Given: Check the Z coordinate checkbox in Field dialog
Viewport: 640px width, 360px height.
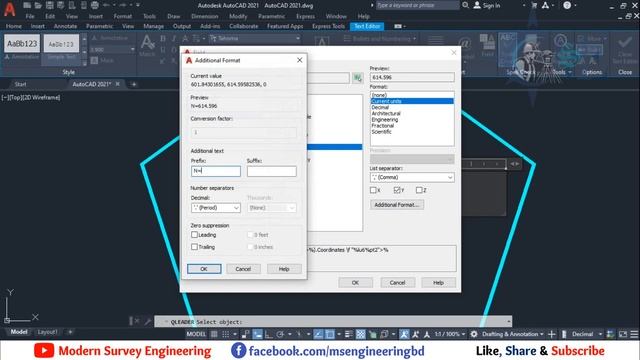Looking at the screenshot, I should (x=419, y=190).
